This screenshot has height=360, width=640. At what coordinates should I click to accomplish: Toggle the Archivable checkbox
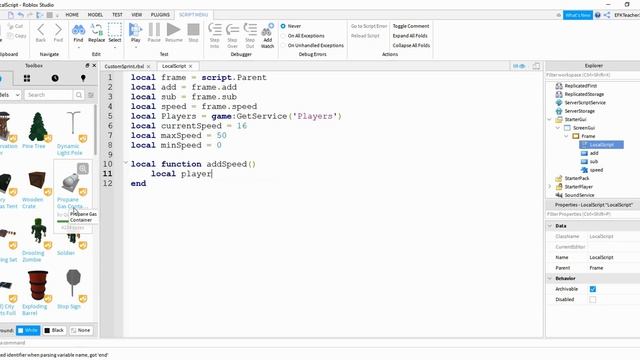(593, 289)
